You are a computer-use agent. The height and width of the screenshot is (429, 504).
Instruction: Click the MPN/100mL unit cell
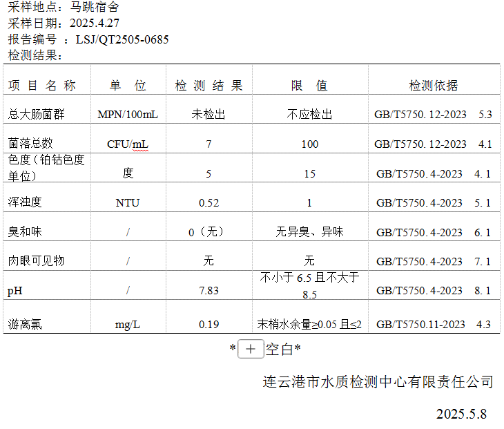click(x=128, y=115)
